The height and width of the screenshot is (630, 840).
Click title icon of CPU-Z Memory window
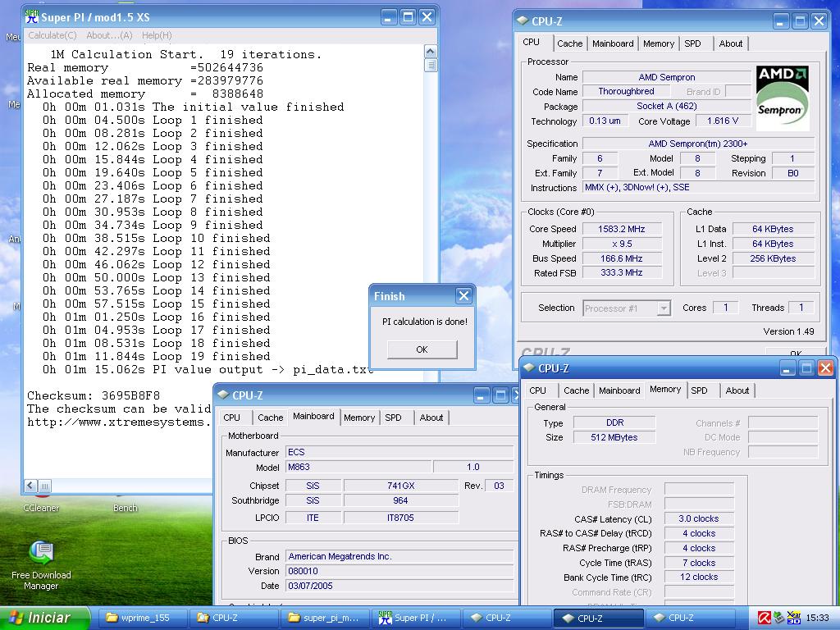pos(529,368)
